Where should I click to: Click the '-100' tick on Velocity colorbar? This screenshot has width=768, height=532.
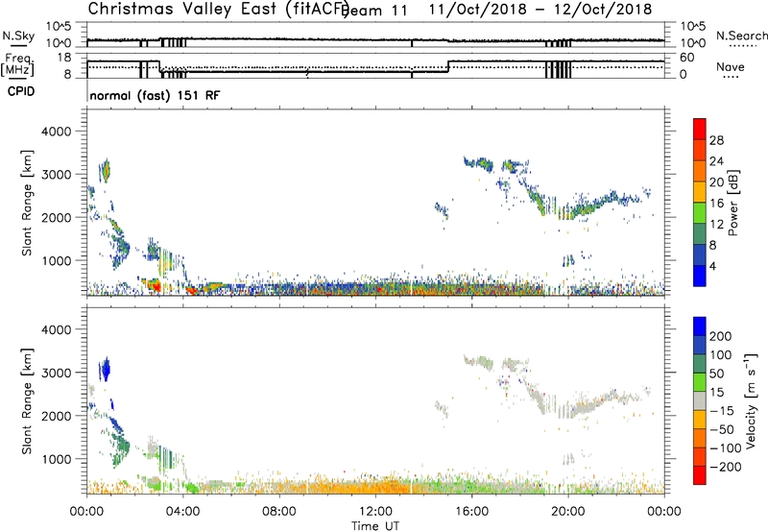(x=726, y=448)
